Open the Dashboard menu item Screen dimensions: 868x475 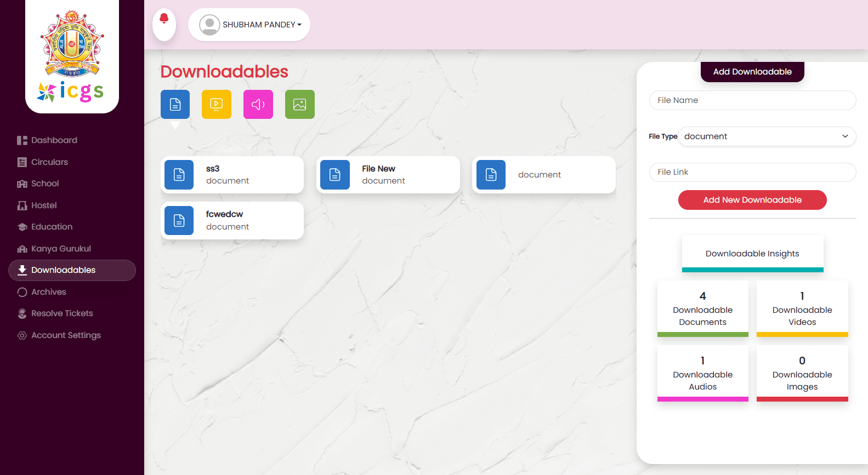(x=54, y=140)
